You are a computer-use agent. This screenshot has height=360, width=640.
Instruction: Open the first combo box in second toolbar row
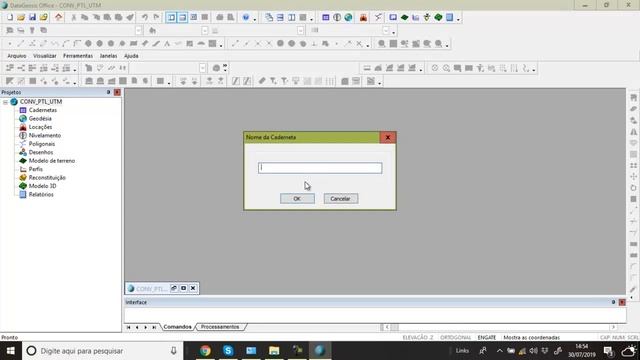[x=138, y=30]
